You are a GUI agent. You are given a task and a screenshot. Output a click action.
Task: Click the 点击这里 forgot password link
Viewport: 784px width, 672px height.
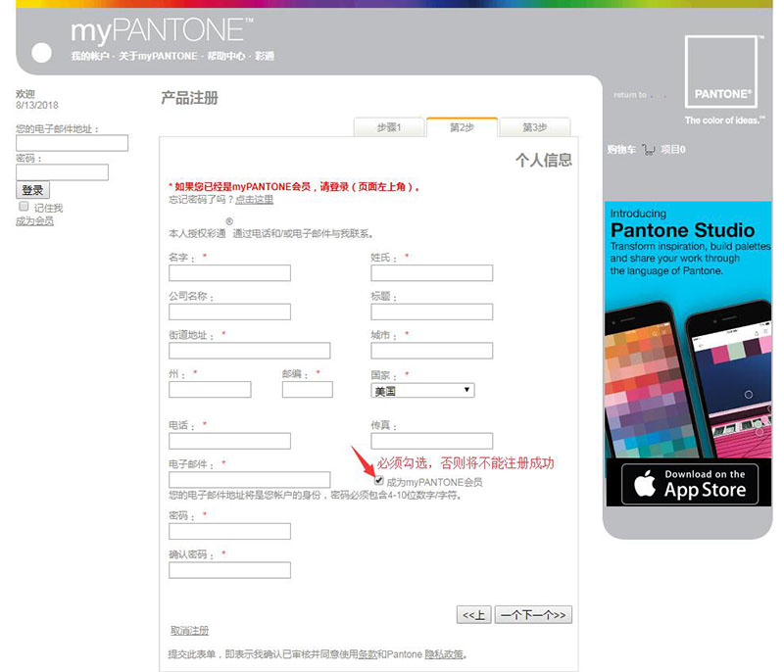tap(254, 200)
